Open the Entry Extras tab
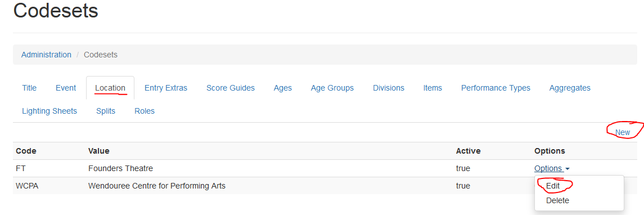Viewport: 644px width, 215px height. pos(166,88)
